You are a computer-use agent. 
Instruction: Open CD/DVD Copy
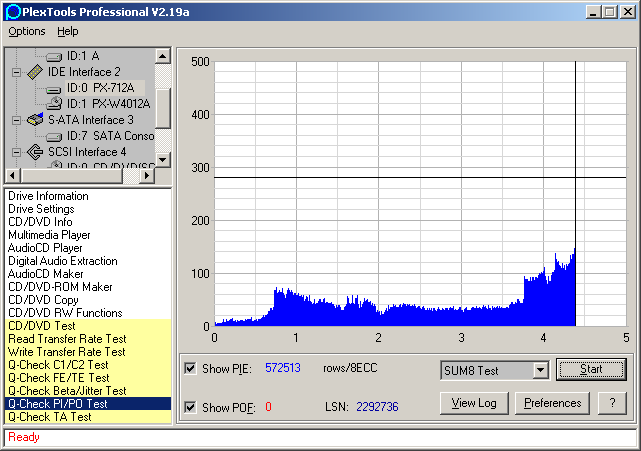(88, 300)
